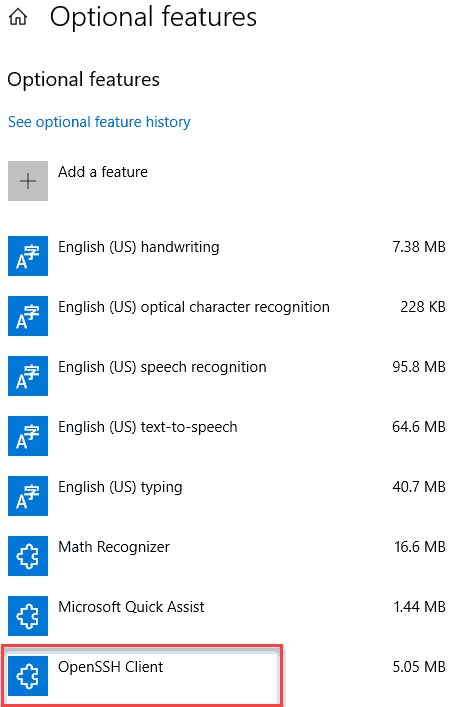Image resolution: width=470 pixels, height=707 pixels.
Task: Select the English (US) handwriting language icon
Action: click(28, 256)
